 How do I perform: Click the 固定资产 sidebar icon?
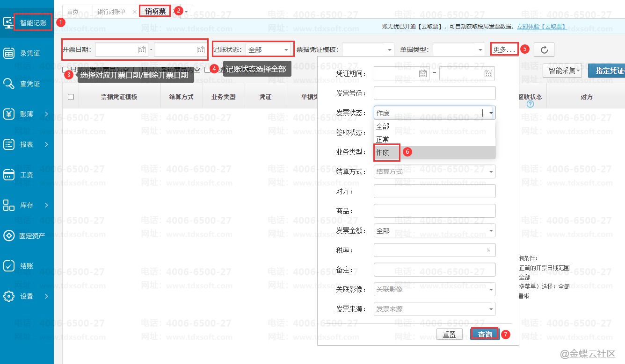[9, 236]
